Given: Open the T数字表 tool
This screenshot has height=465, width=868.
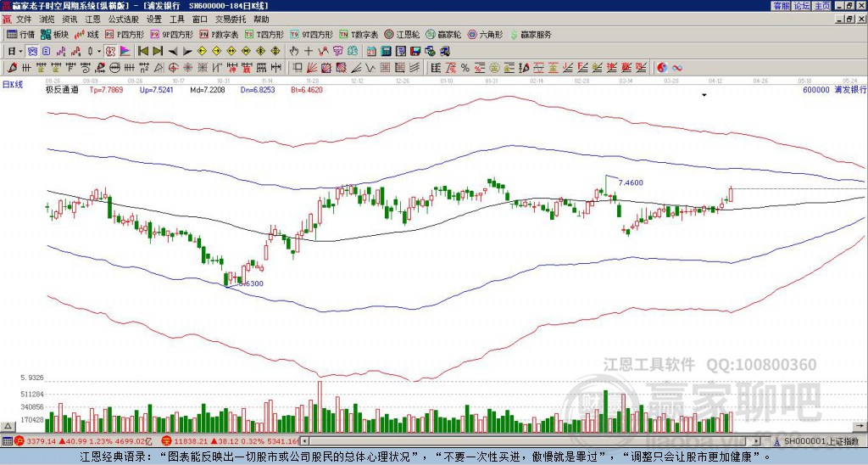Looking at the screenshot, I should coord(359,34).
